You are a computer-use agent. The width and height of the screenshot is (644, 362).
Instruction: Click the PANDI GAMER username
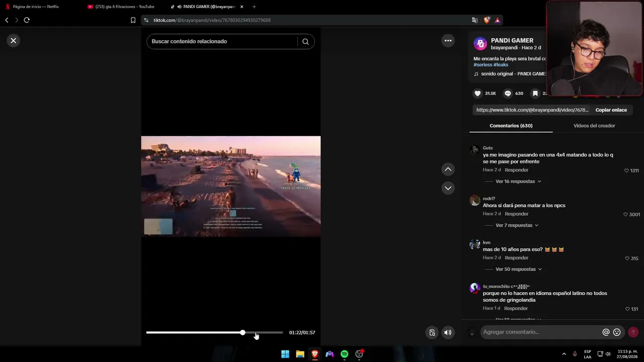point(512,41)
